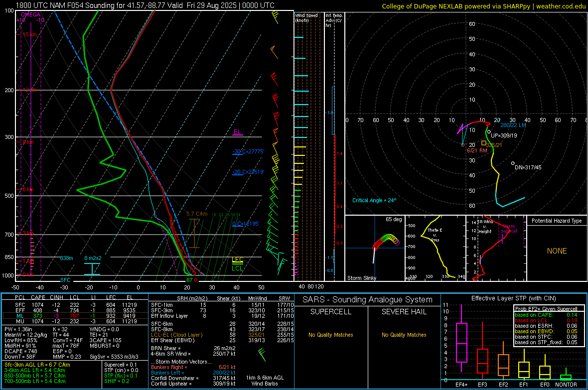This screenshot has width=588, height=390.
Task: Click the magenta Classic Supercell label
Action: point(509,229)
